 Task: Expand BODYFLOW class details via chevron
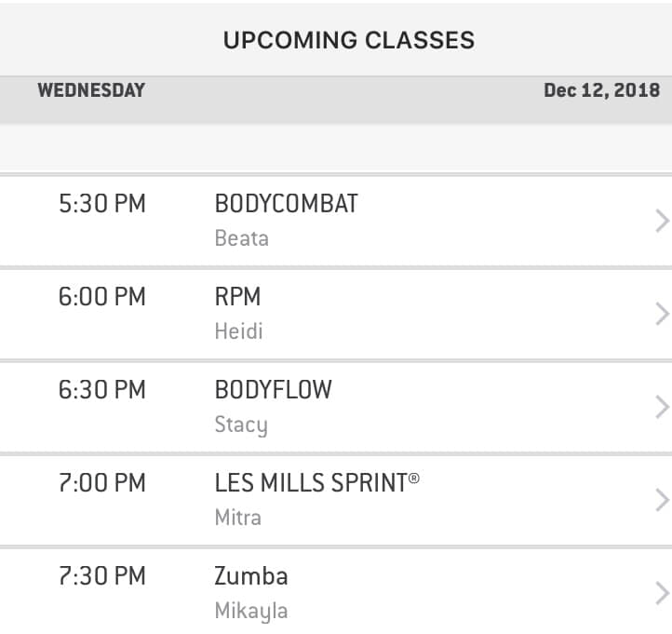pos(662,407)
